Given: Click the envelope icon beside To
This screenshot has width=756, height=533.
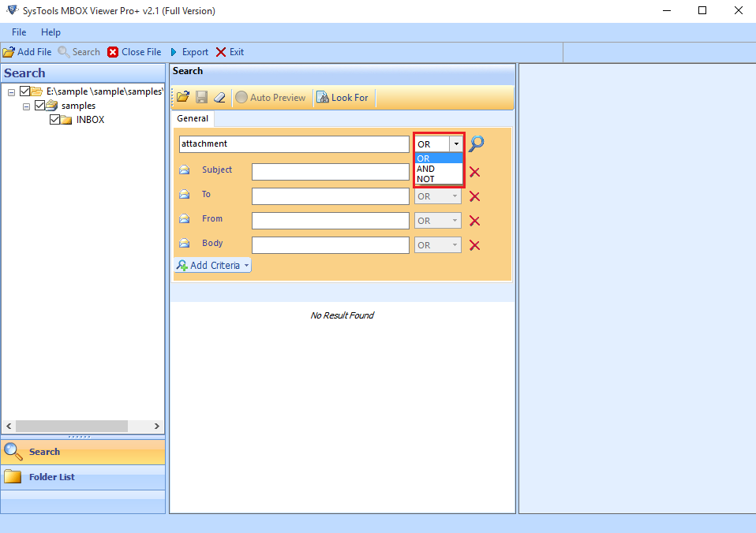Looking at the screenshot, I should [184, 194].
